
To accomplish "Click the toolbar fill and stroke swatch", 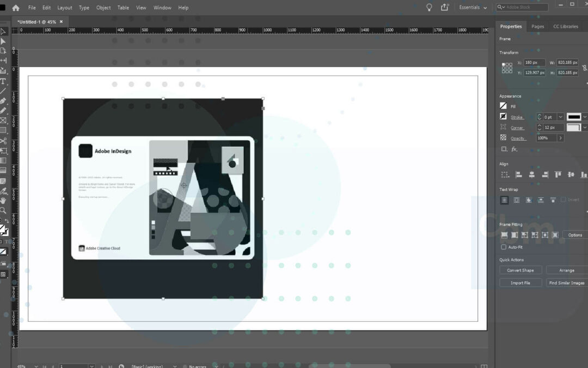I will [3, 230].
